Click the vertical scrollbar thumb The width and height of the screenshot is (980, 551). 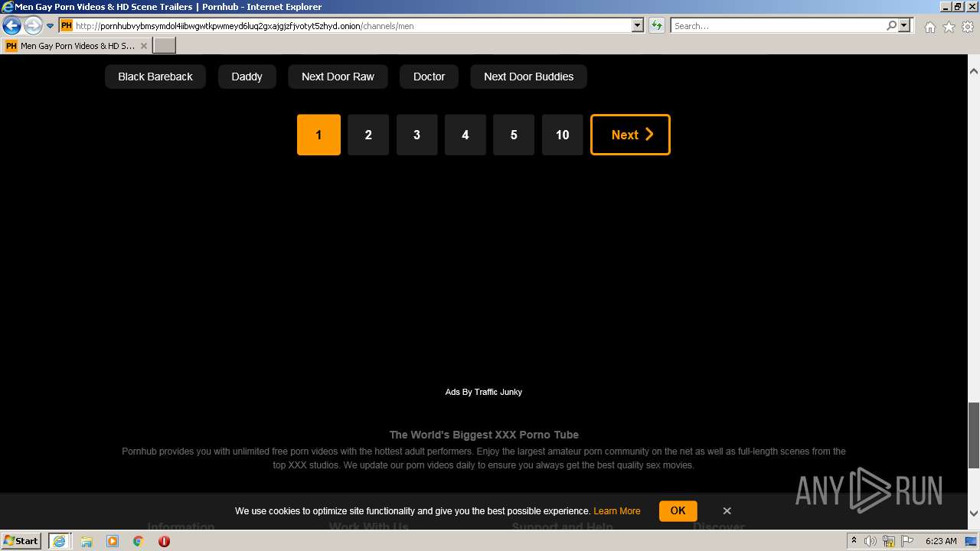[x=974, y=434]
